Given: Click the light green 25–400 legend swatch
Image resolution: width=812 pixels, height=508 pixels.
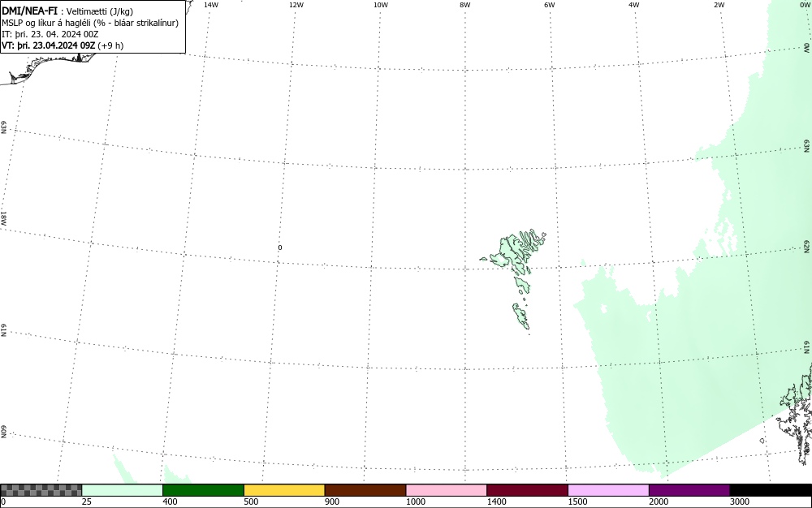Looking at the screenshot, I should tap(123, 490).
